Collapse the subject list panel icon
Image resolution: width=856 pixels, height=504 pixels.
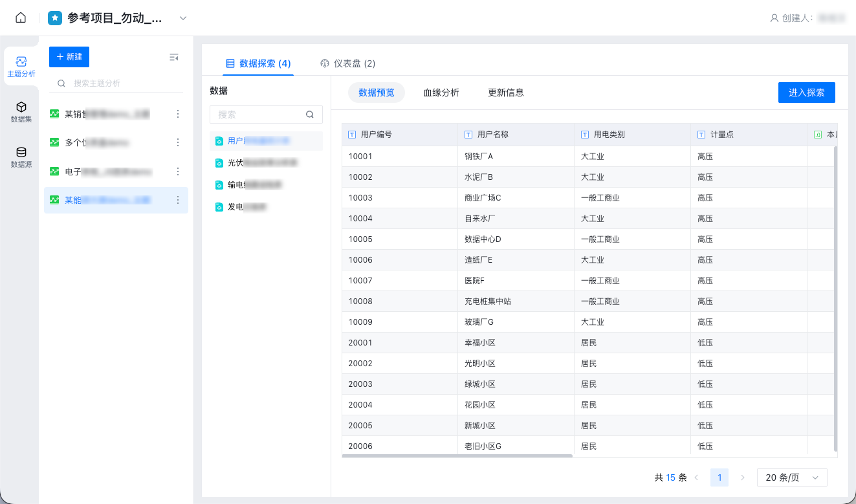173,57
